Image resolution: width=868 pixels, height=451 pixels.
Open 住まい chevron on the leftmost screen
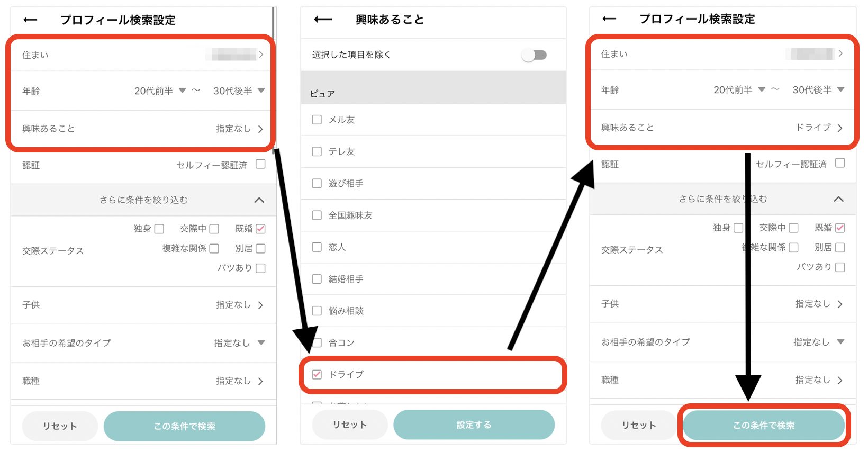click(x=261, y=55)
